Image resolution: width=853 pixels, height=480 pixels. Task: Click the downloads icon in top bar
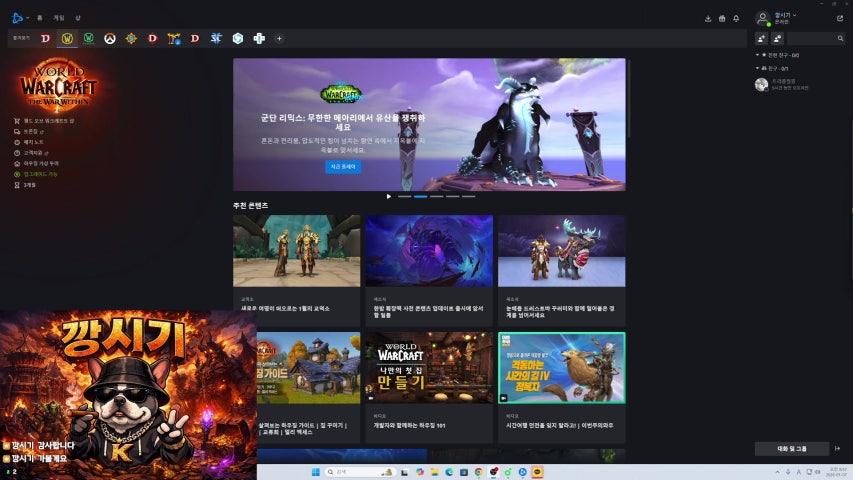point(708,18)
